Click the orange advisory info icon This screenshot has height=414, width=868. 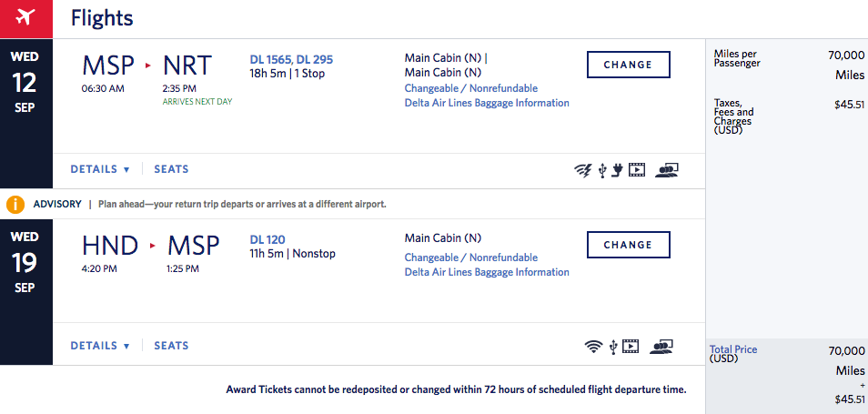pyautogui.click(x=15, y=204)
